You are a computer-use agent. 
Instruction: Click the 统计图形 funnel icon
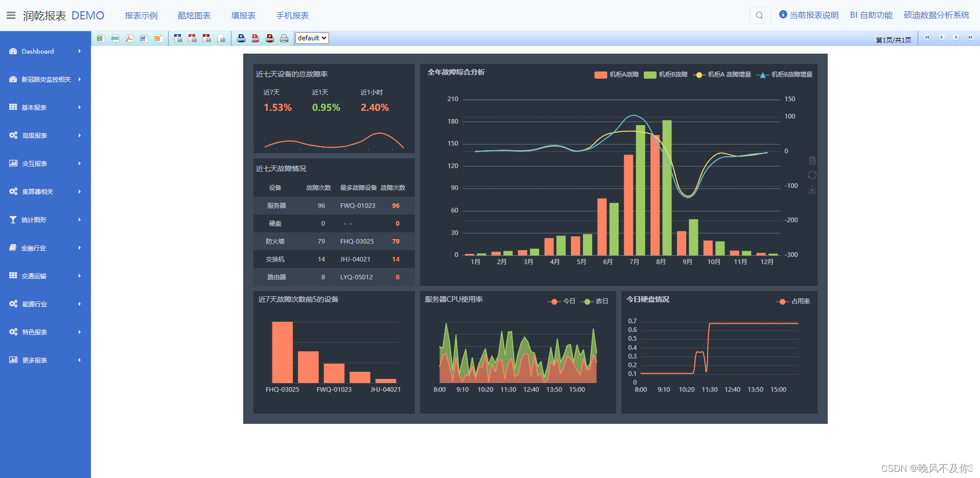pos(13,220)
